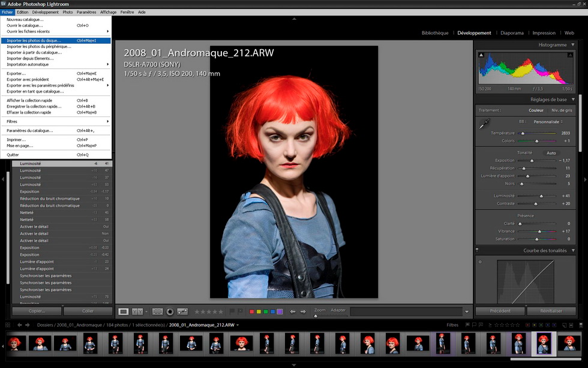Screen dimensions: 588x368
Task: Click the next photo arrow in toolbar
Action: [302, 312]
